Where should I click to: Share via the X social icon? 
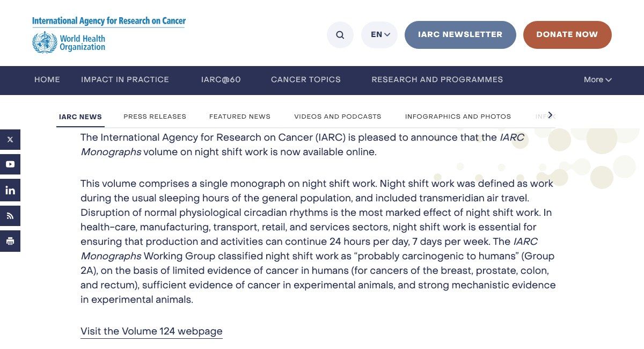tap(10, 140)
